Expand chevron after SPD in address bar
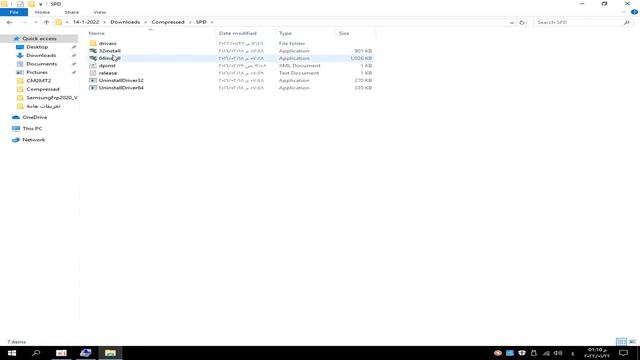The image size is (640, 360). (212, 22)
